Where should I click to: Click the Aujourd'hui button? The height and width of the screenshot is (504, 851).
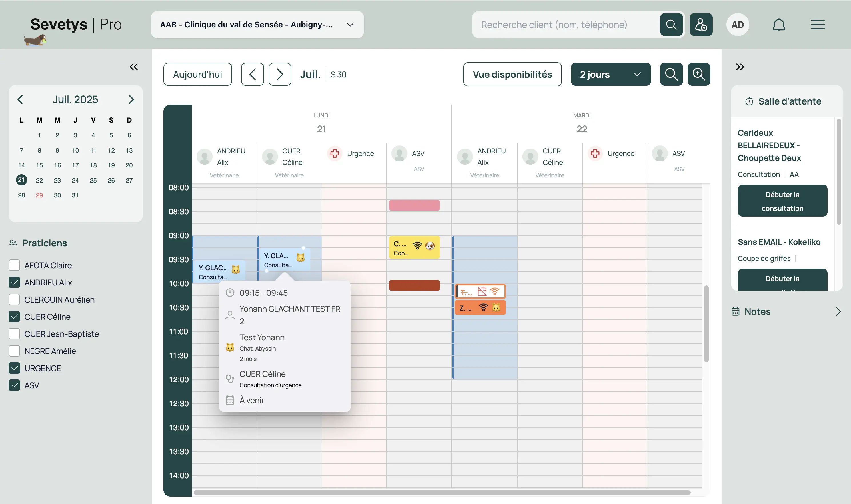(x=197, y=74)
